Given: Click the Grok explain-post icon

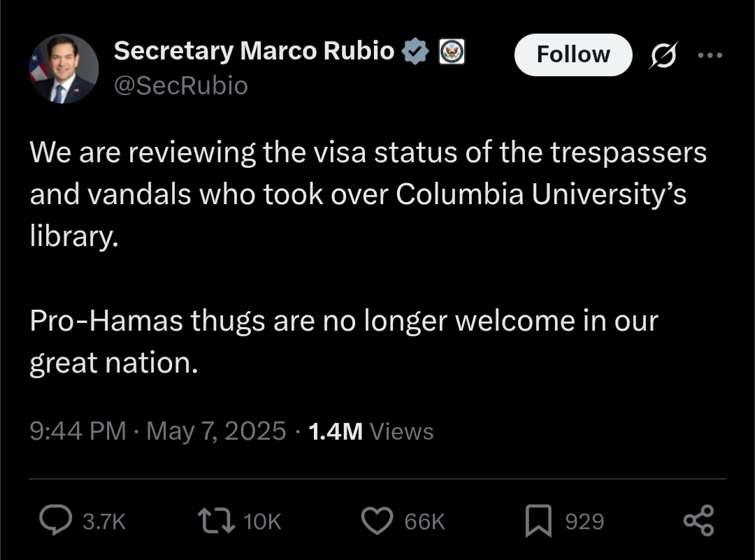Looking at the screenshot, I should point(663,55).
